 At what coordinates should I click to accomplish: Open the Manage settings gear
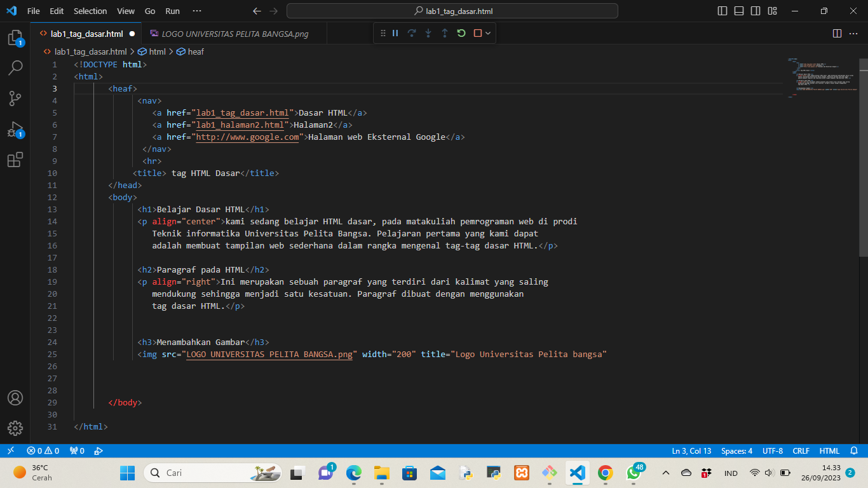15,428
